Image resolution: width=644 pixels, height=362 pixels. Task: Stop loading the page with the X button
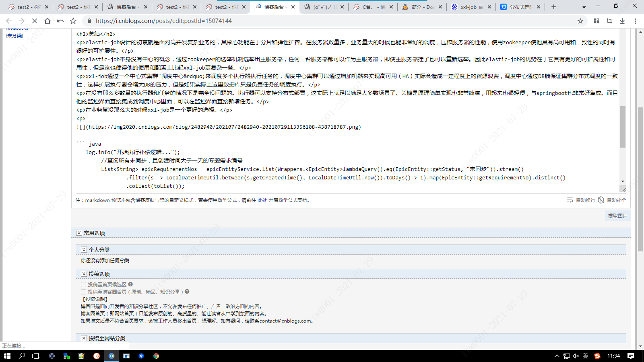35,21
